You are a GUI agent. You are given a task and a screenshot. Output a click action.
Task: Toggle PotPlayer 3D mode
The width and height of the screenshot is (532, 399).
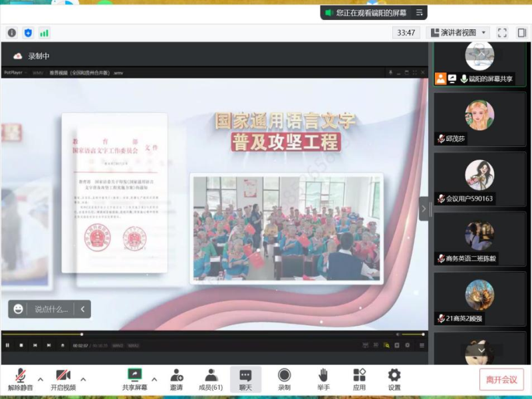[x=376, y=345]
